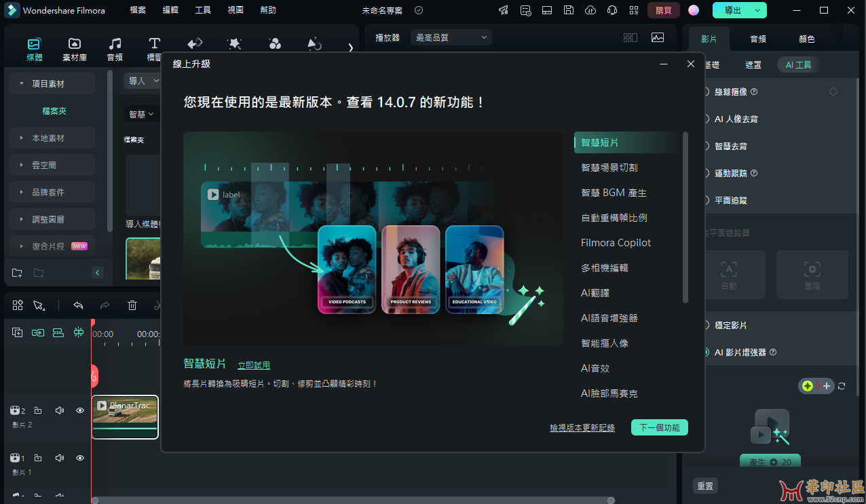
Task: Expand the 復合片段 tree item
Action: click(x=22, y=246)
